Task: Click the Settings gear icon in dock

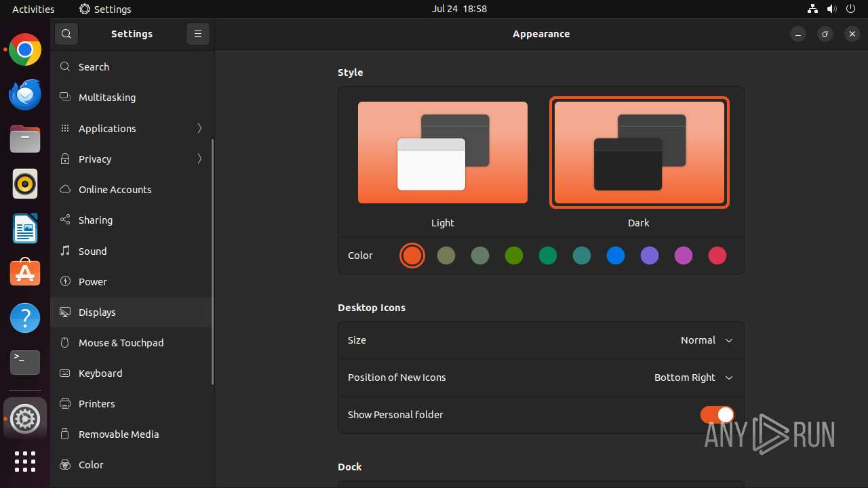Action: click(x=25, y=418)
